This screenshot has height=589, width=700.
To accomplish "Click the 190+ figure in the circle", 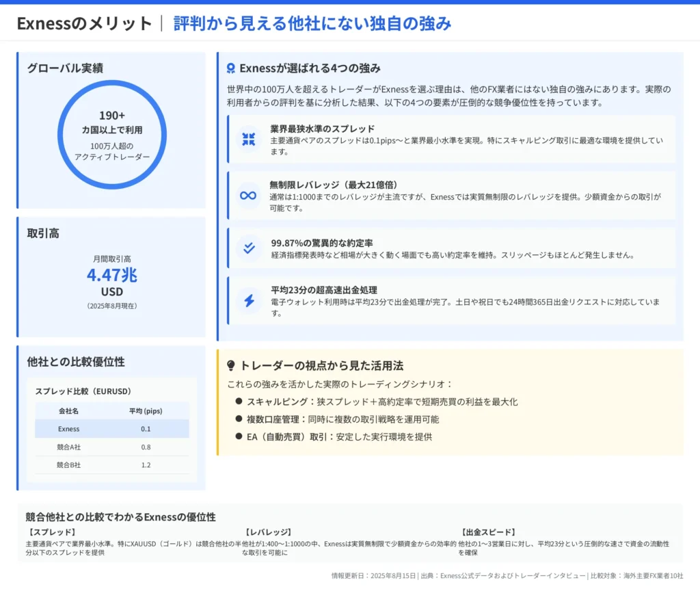I will 112,116.
